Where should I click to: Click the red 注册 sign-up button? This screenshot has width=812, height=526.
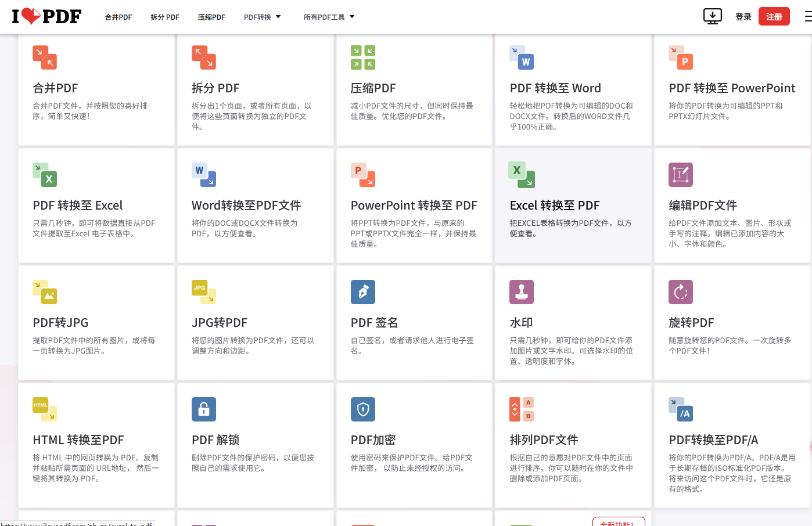pos(774,16)
